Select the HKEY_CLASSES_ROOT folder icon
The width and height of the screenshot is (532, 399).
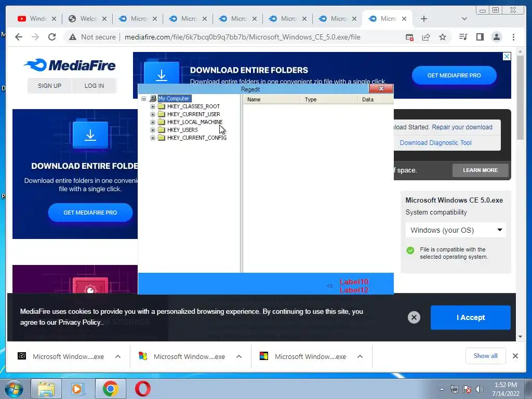click(162, 107)
